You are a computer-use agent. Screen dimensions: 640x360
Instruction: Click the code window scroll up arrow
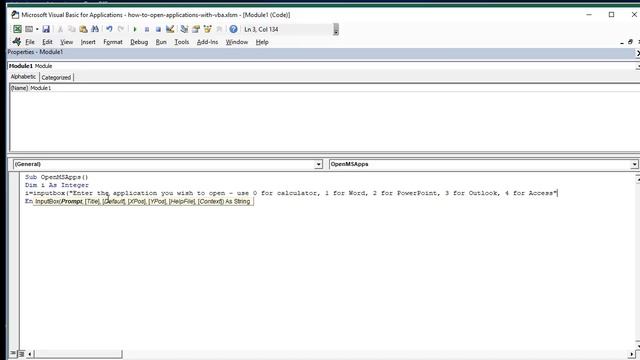pyautogui.click(x=638, y=178)
